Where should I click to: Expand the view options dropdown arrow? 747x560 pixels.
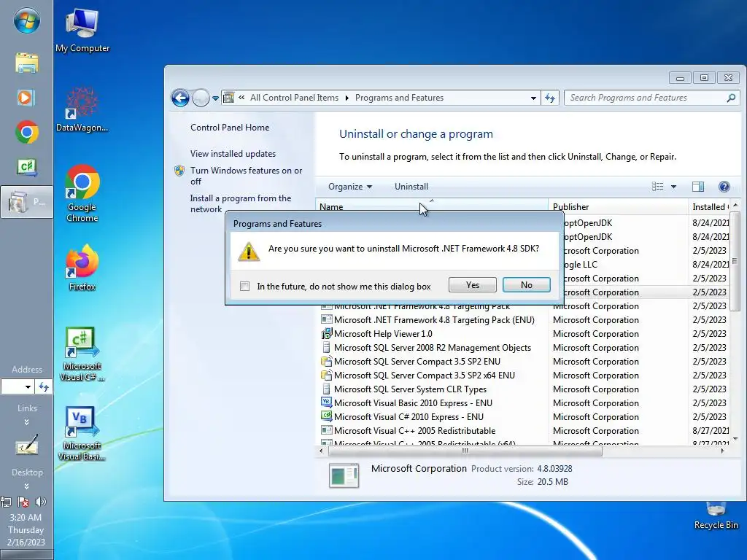click(673, 187)
